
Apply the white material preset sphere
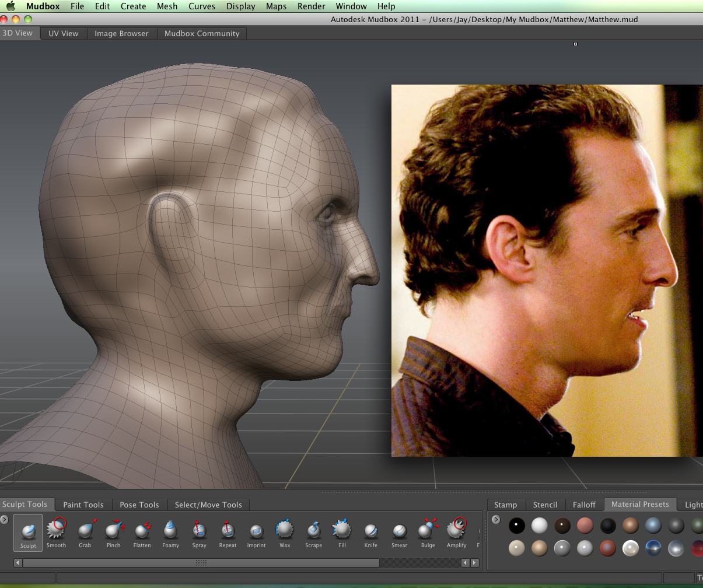click(x=540, y=526)
